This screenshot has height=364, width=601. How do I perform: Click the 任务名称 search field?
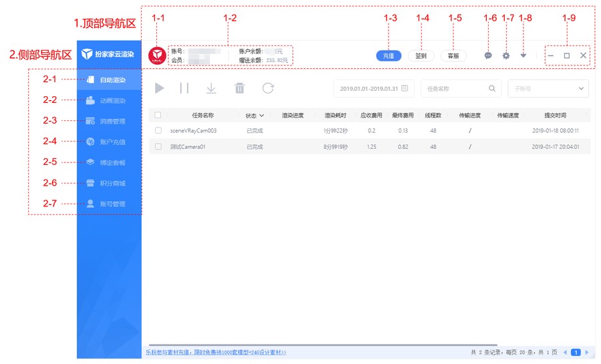[455, 88]
